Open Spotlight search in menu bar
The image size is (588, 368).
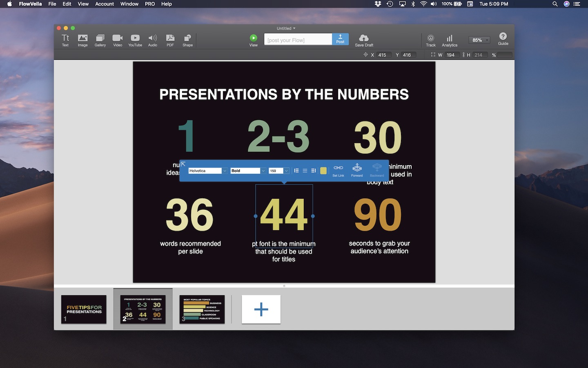(x=555, y=4)
